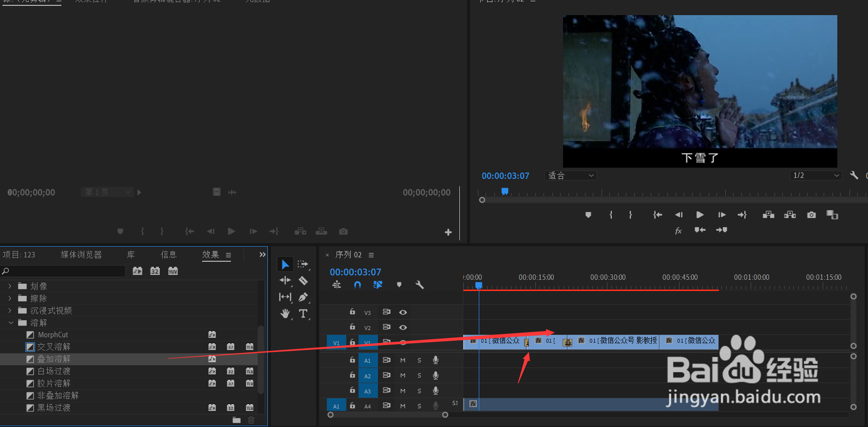Collapse the 溶解 effects folder
The image size is (868, 427).
[x=11, y=323]
